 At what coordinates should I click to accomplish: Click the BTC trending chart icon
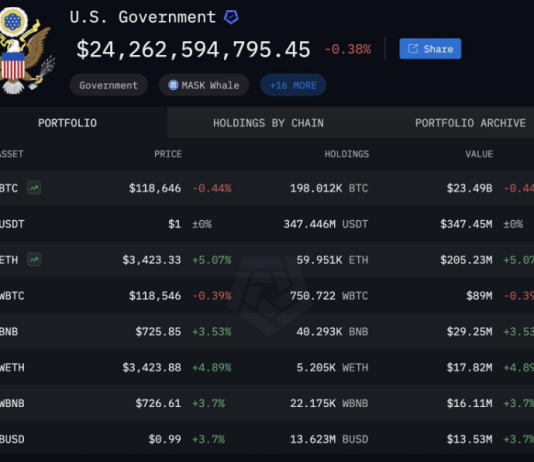[34, 188]
